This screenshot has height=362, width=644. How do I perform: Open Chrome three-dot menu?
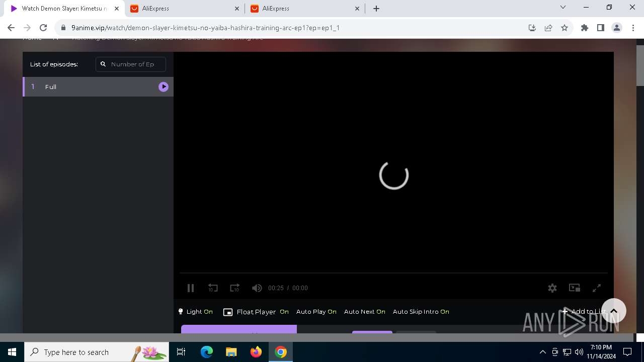pyautogui.click(x=633, y=28)
